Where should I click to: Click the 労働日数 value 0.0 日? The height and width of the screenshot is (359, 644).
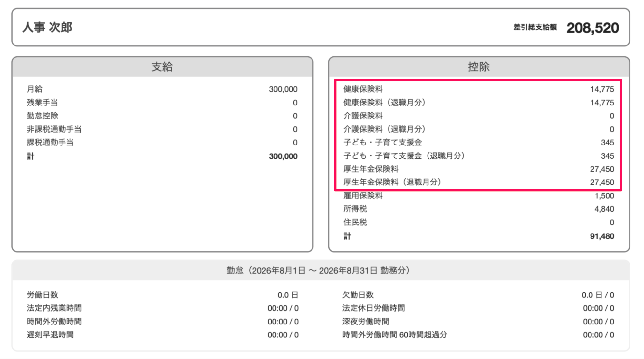pyautogui.click(x=288, y=295)
